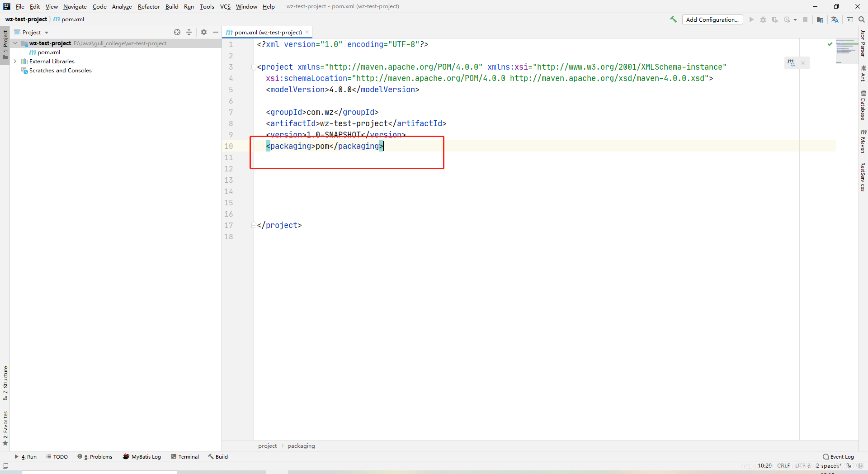The image size is (868, 474).
Task: Open the Database tool window on right sidebar
Action: (863, 105)
